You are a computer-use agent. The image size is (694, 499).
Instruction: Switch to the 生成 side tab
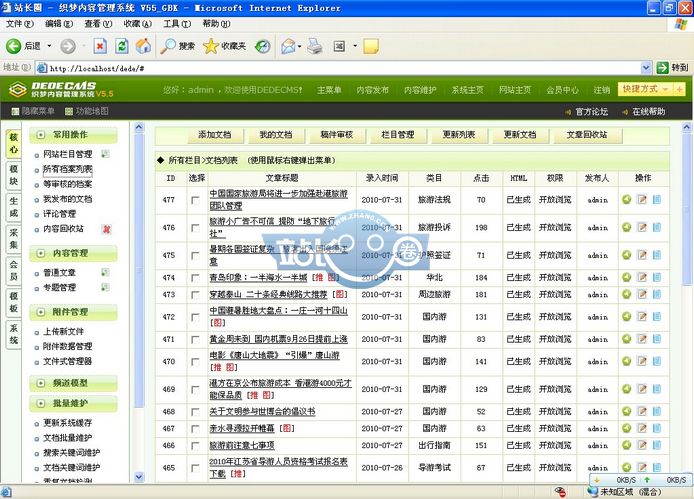pos(14,207)
